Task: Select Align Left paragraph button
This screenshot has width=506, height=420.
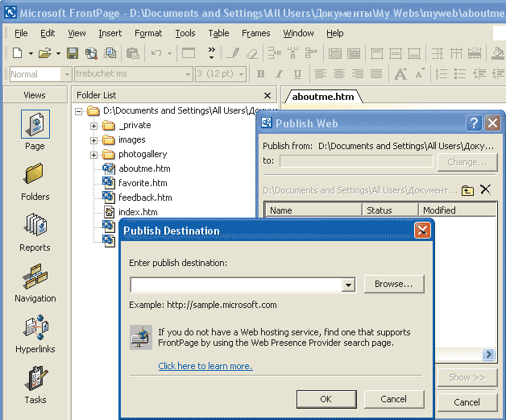Action: point(321,74)
